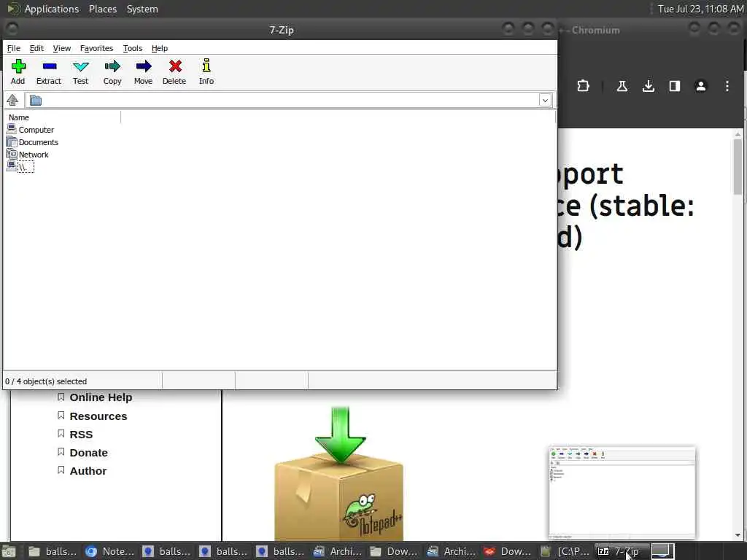Click the Network item icon
The image size is (747, 560).
tap(12, 154)
